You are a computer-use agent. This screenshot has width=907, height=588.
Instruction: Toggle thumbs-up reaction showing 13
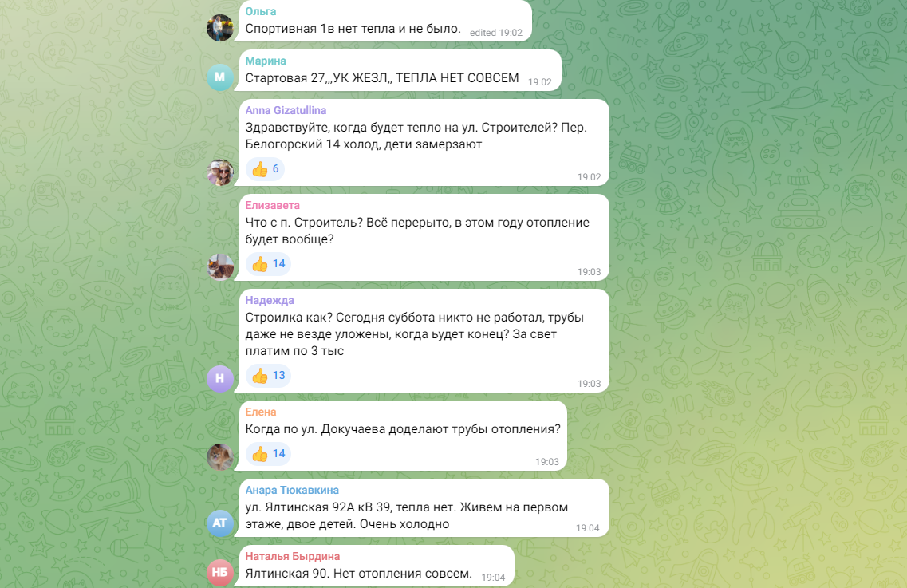pyautogui.click(x=268, y=376)
